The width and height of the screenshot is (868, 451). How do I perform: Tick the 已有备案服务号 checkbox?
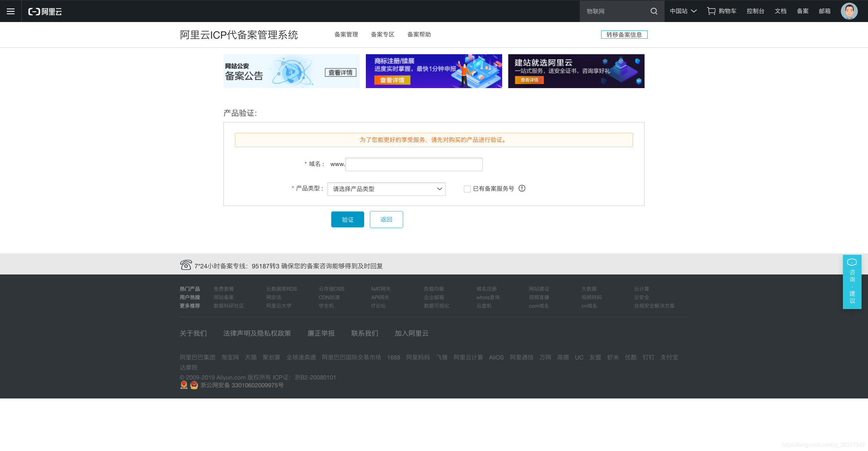tap(467, 189)
